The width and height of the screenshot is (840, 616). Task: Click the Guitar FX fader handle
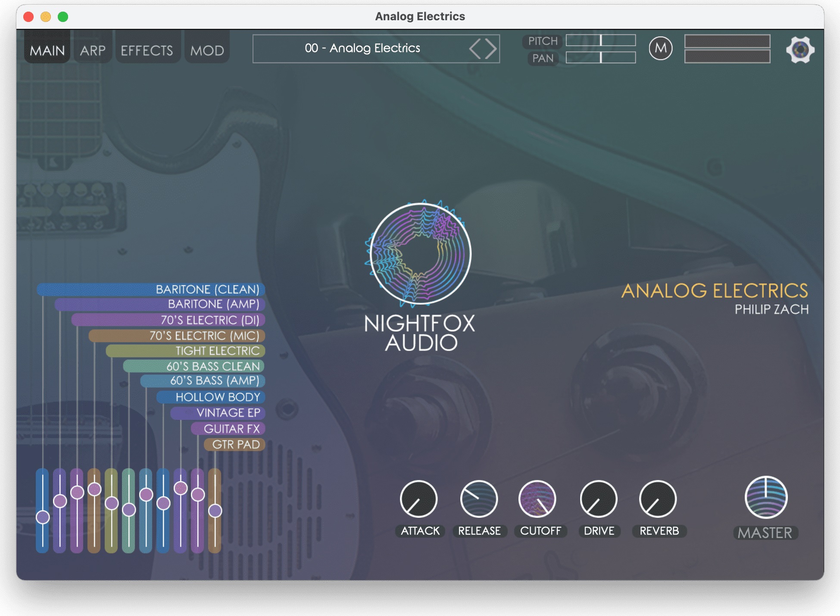pos(198,495)
